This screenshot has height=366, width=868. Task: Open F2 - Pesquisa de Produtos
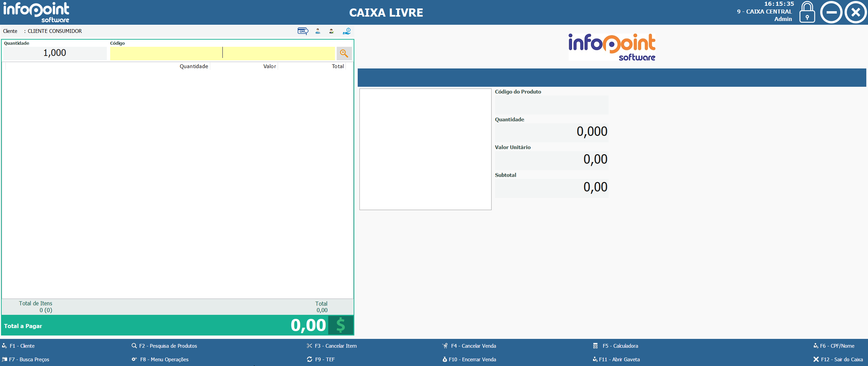coord(168,346)
